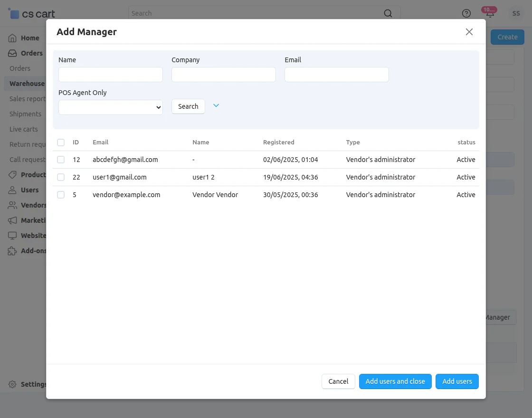Open the Products section

pyautogui.click(x=12, y=174)
